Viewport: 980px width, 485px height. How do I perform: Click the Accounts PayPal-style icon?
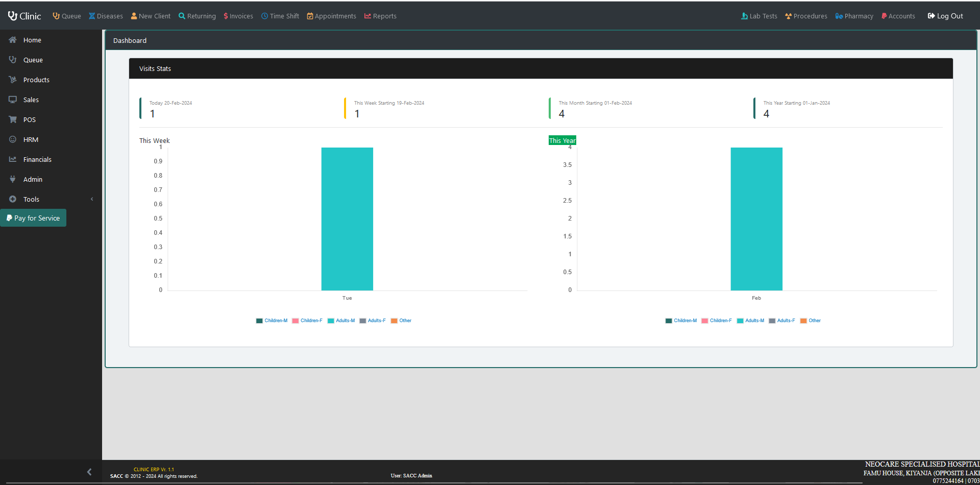point(884,16)
